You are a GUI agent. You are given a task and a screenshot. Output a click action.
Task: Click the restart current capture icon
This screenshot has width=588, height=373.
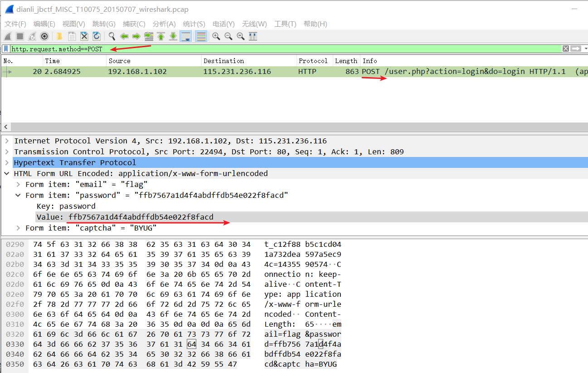tap(32, 36)
